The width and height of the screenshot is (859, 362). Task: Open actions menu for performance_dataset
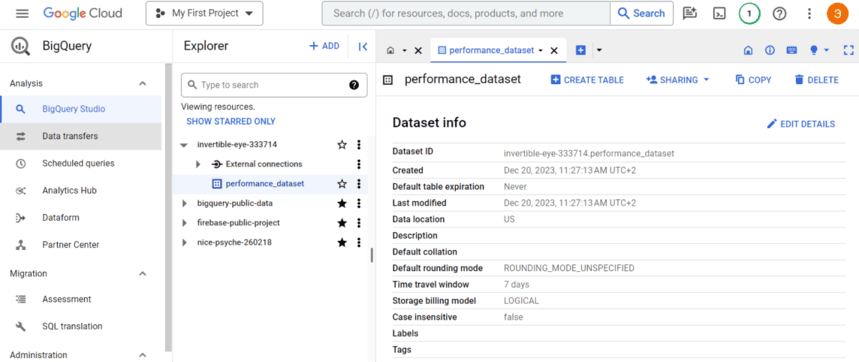359,184
